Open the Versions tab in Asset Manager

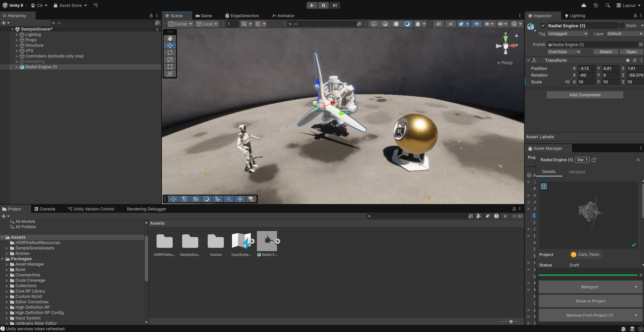[577, 172]
